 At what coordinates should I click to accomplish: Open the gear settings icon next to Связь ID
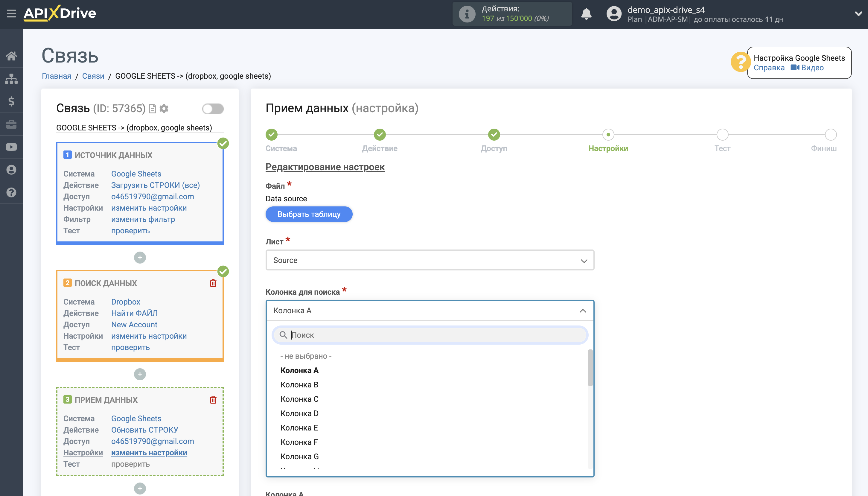(164, 108)
